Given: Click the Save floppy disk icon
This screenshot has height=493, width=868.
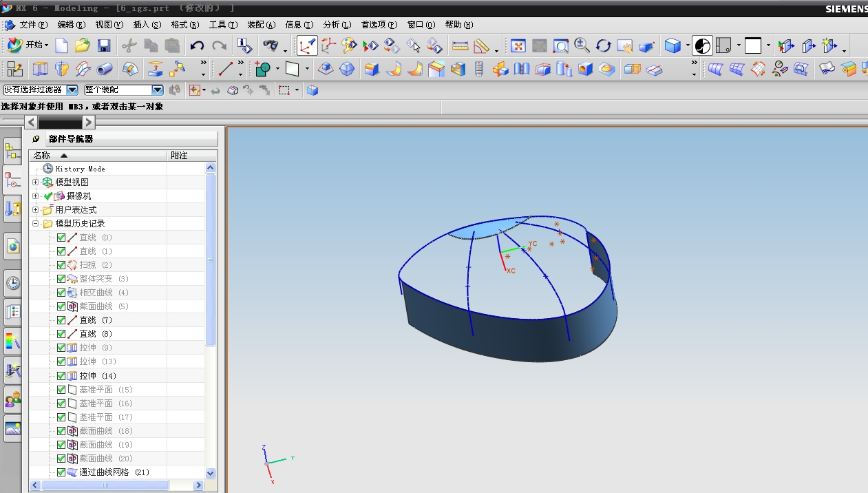Looking at the screenshot, I should [104, 46].
